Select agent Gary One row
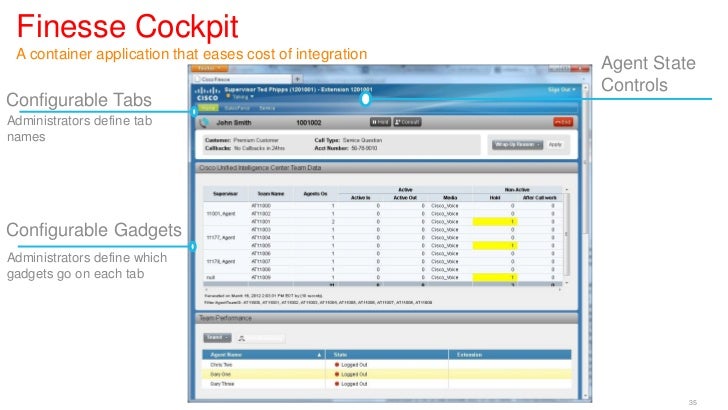Image resolution: width=728 pixels, height=410 pixels. pos(386,374)
